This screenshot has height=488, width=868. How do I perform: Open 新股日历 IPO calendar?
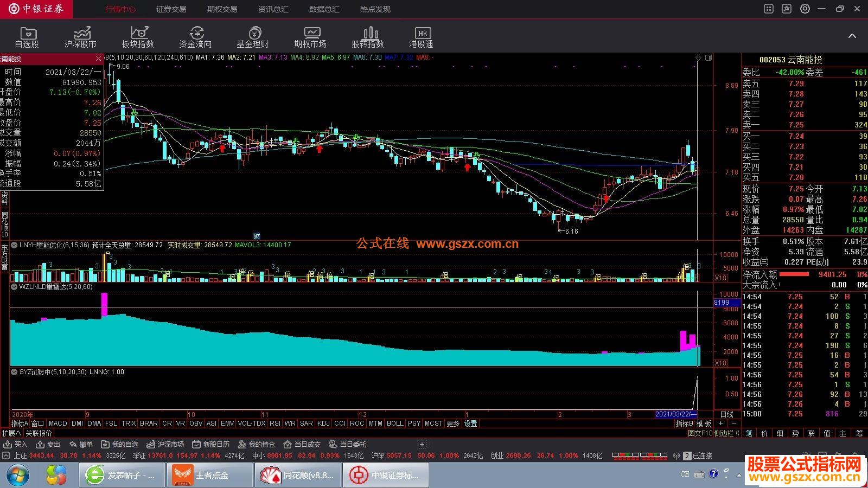click(x=211, y=444)
